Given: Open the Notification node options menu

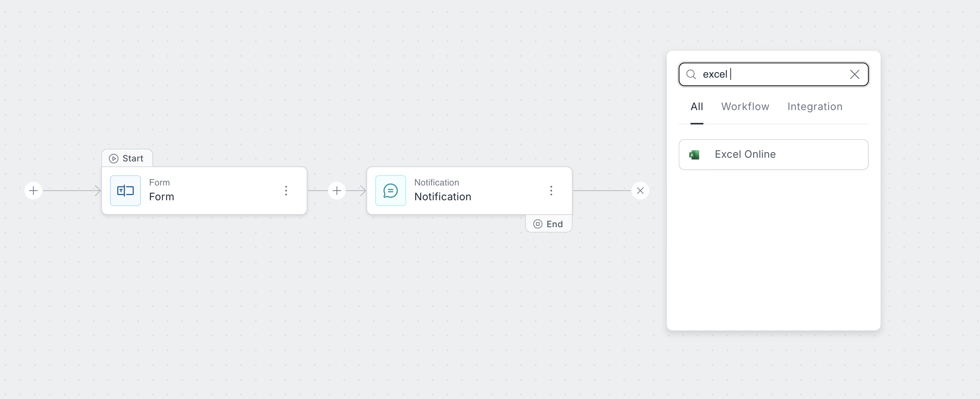Looking at the screenshot, I should click(551, 190).
